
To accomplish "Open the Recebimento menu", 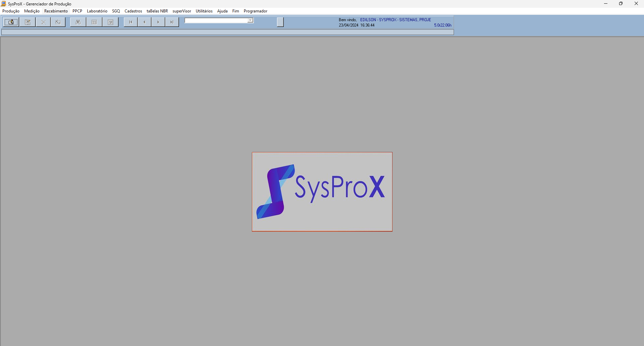I will [x=56, y=11].
